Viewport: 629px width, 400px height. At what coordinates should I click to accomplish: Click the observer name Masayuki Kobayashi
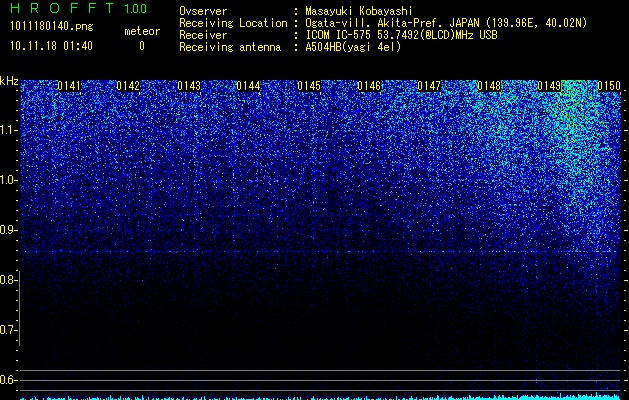[359, 11]
